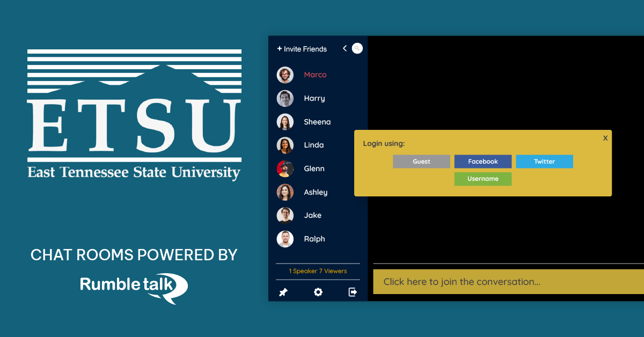Click Ralph's avatar image

coord(285,239)
